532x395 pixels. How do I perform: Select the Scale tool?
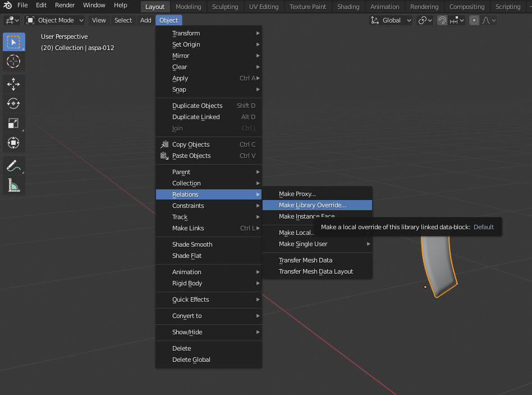click(13, 123)
